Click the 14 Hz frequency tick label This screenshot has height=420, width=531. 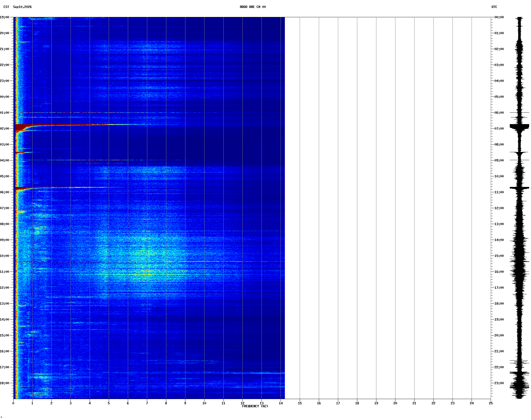point(281,403)
